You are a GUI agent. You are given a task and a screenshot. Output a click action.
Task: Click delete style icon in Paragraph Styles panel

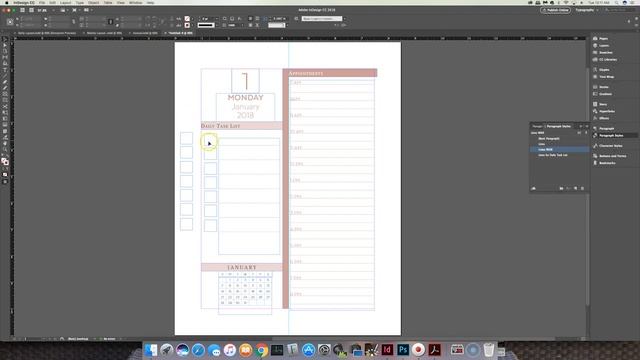tap(582, 188)
